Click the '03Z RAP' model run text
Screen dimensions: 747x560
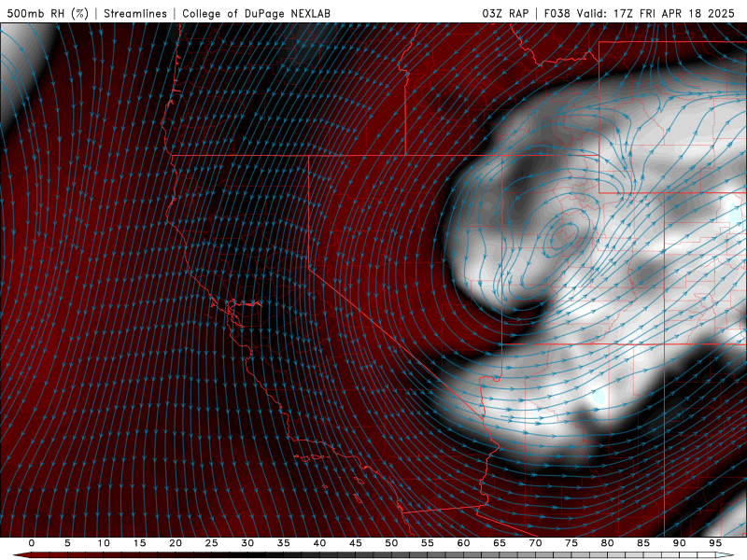[x=505, y=13]
